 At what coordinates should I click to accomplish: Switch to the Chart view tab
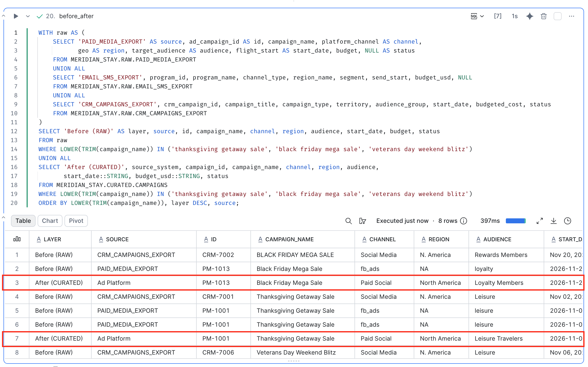click(x=50, y=221)
